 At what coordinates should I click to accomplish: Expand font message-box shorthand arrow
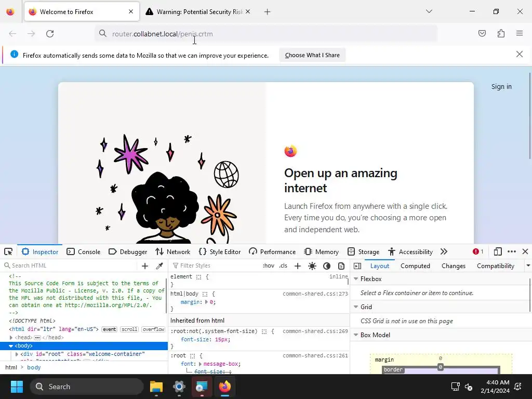(x=200, y=364)
